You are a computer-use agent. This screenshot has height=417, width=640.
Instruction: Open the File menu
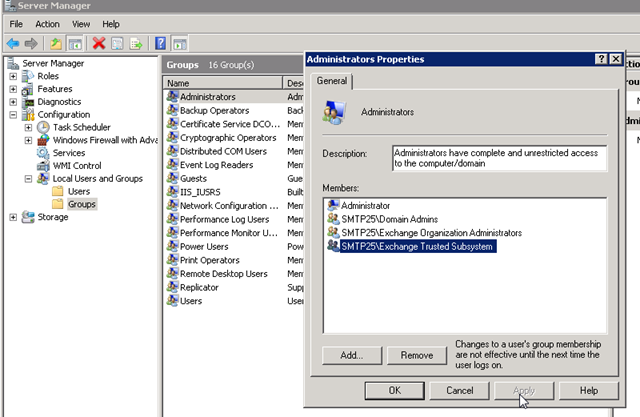coord(16,24)
